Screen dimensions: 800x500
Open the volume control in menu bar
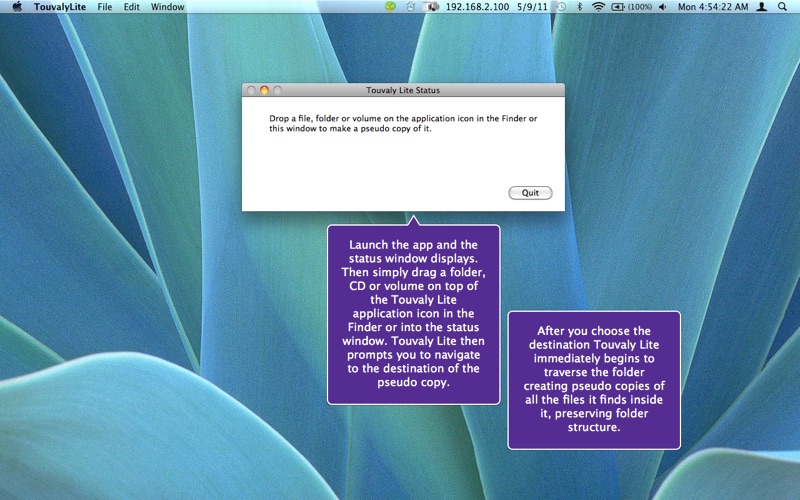(x=662, y=7)
